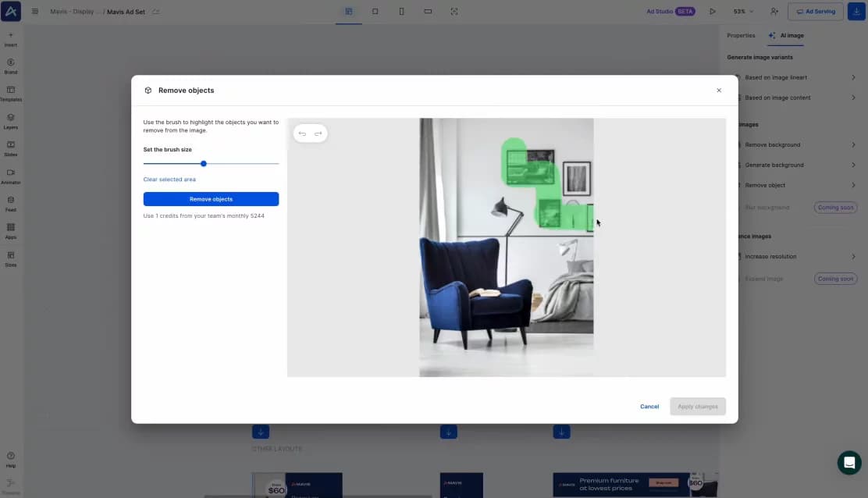This screenshot has height=498, width=868.
Task: Switch to the Properties tab
Action: click(741, 36)
